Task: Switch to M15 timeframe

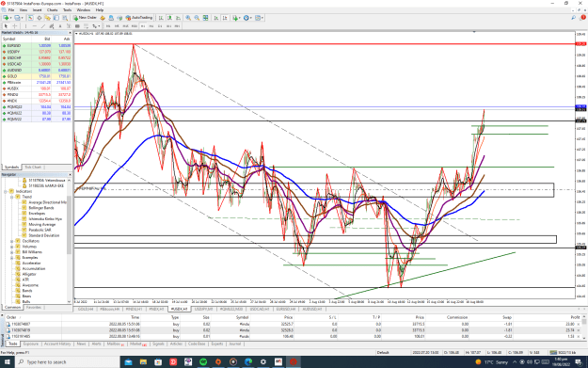Action: 125,26
